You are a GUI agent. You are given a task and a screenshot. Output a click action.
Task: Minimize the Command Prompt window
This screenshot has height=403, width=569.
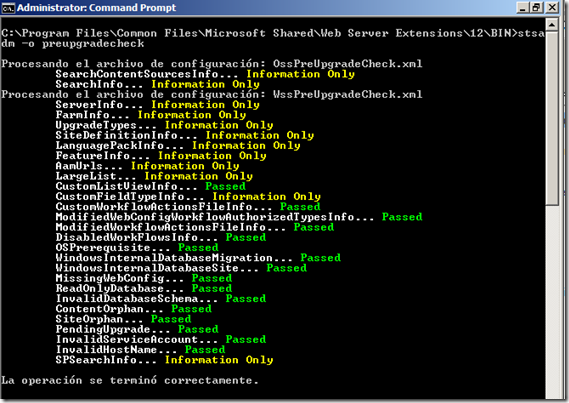pos(522,8)
